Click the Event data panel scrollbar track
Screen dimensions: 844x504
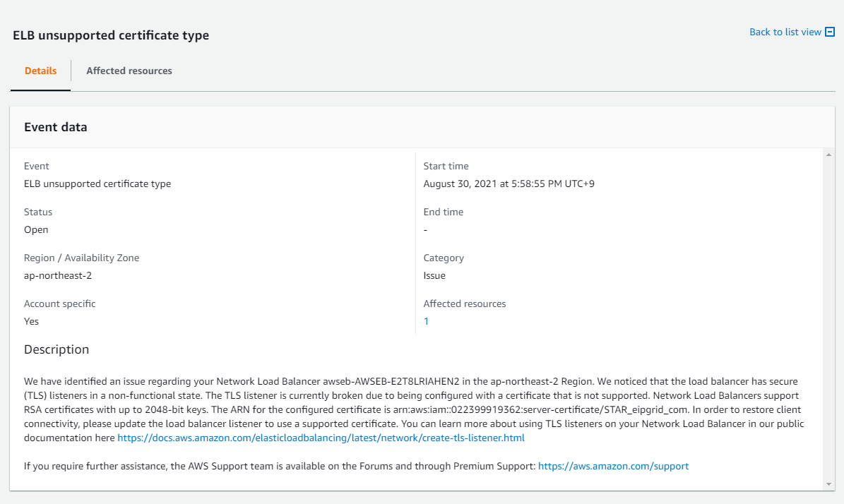point(828,318)
